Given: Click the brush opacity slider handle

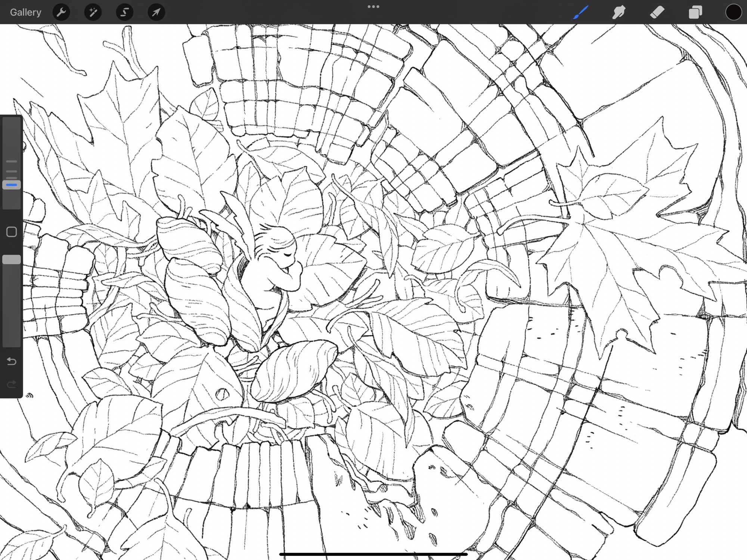Looking at the screenshot, I should 12,260.
